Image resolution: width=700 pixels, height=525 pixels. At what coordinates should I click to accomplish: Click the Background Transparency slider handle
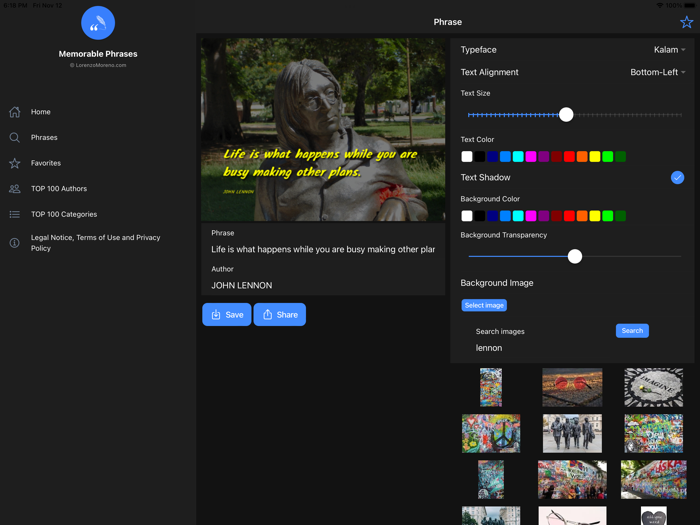[x=575, y=256]
